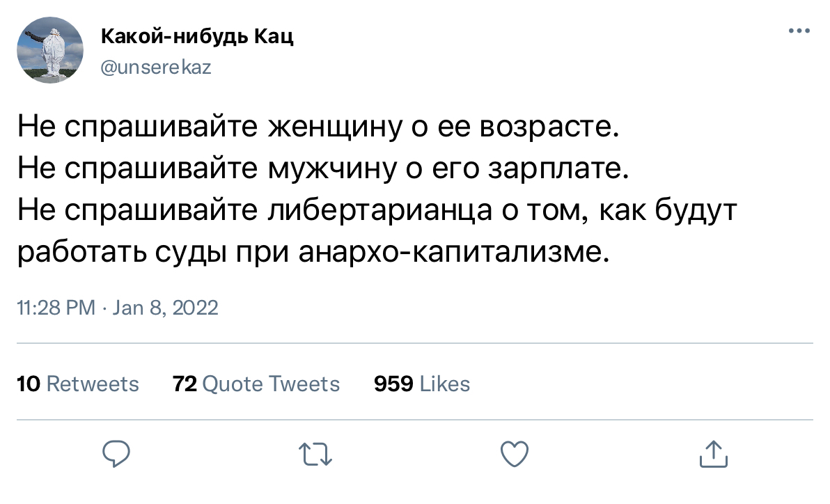
Task: Open the three-dot more options menu
Action: [799, 31]
